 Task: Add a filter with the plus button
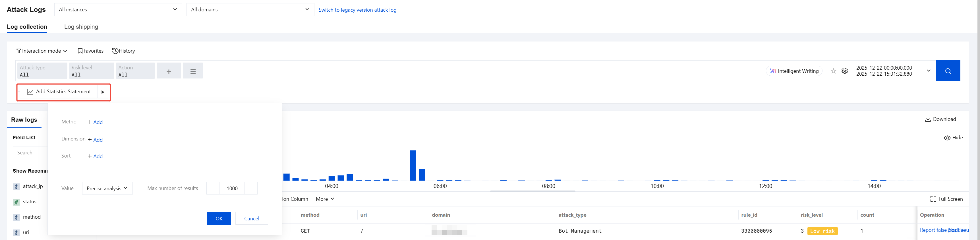click(x=169, y=71)
